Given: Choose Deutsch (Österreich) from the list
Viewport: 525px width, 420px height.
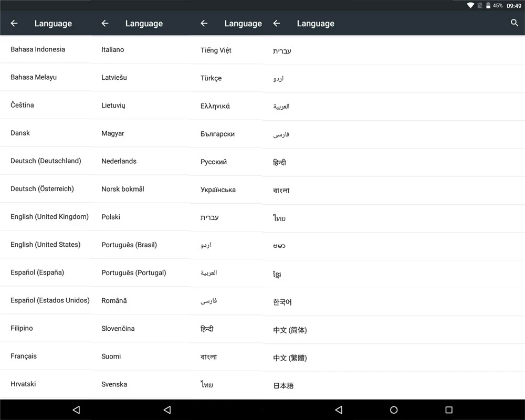Looking at the screenshot, I should tap(46, 188).
